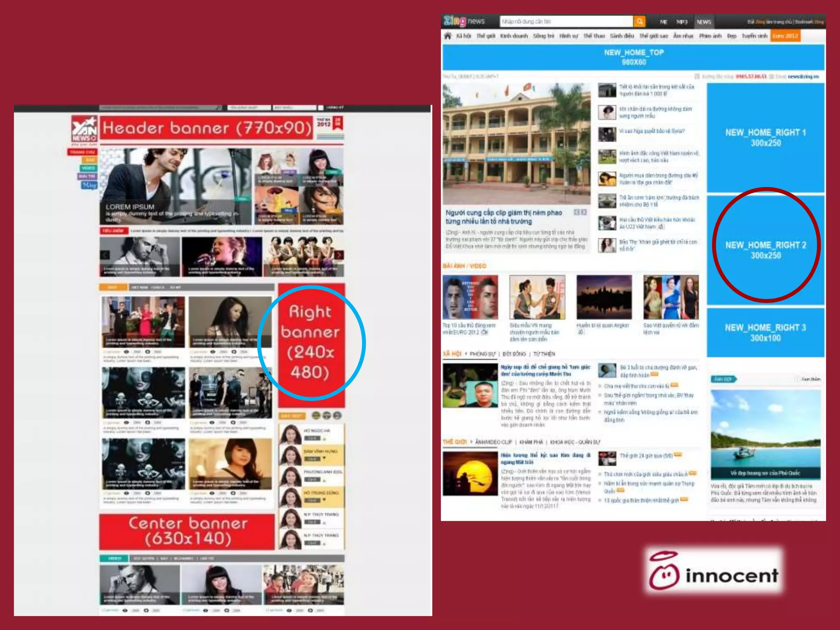Toggle the remember-me checkbox in YAN top bar
The width and height of the screenshot is (840, 630).
point(321,108)
